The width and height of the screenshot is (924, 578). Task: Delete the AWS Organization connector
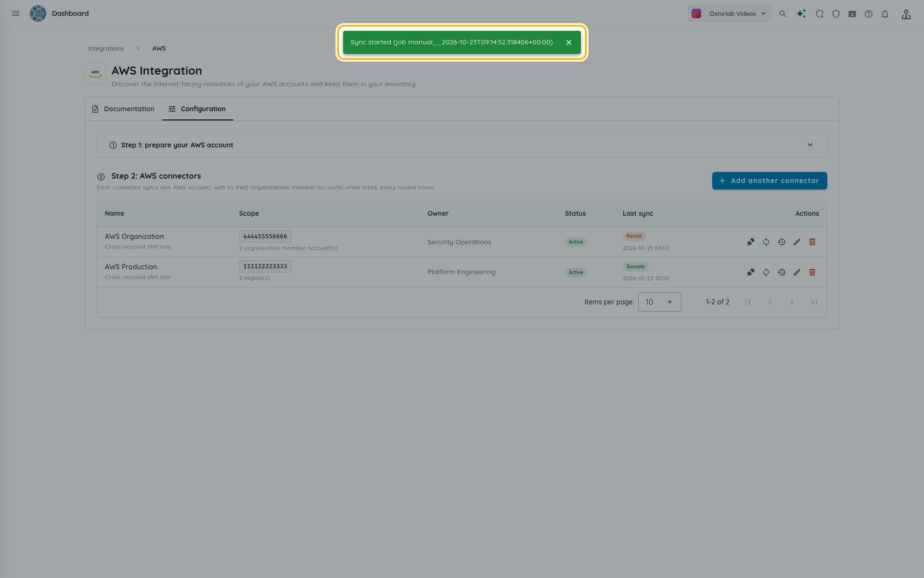point(812,242)
